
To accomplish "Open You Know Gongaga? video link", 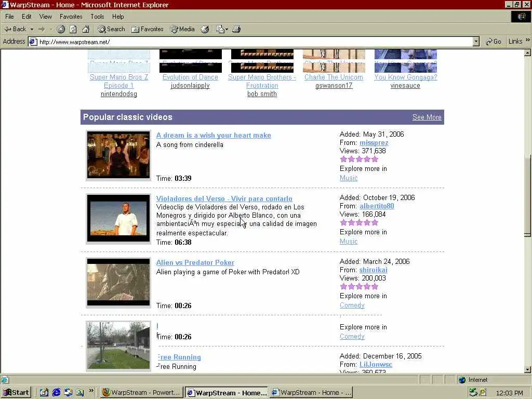I will (x=405, y=77).
